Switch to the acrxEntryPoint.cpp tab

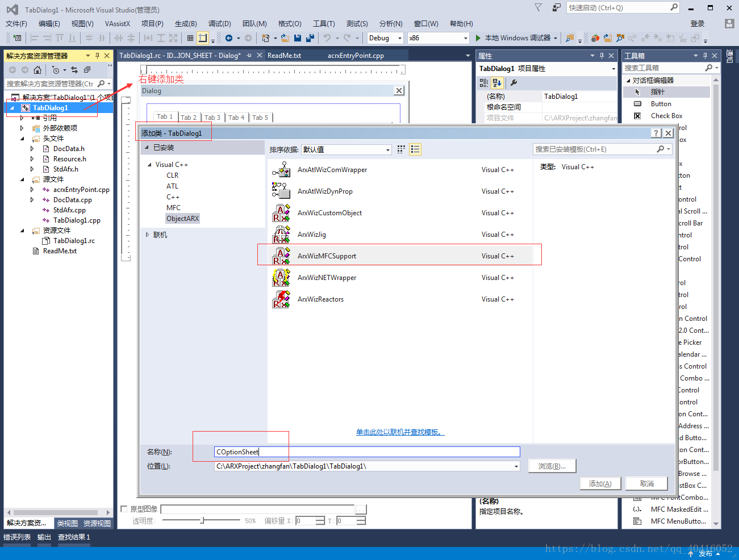pos(356,56)
